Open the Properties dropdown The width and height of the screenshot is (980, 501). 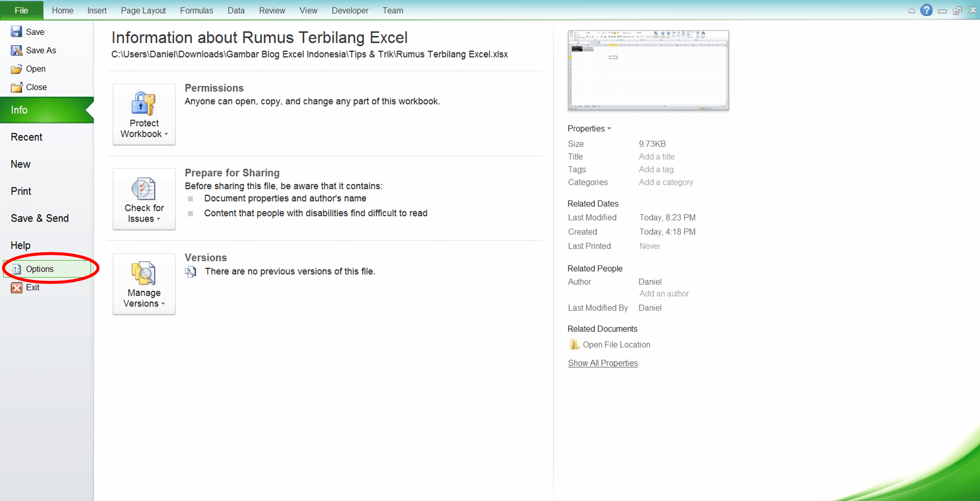[589, 128]
